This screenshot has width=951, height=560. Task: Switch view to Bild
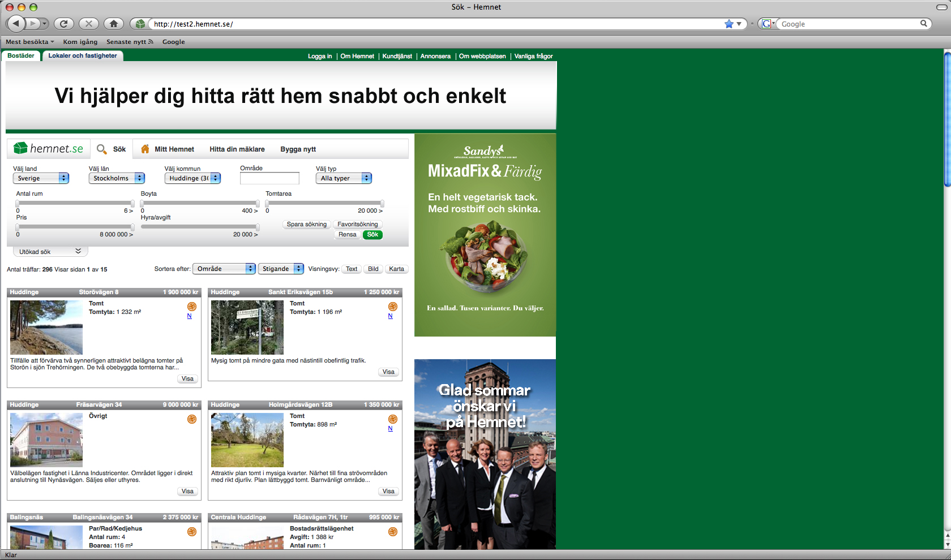[x=373, y=269]
